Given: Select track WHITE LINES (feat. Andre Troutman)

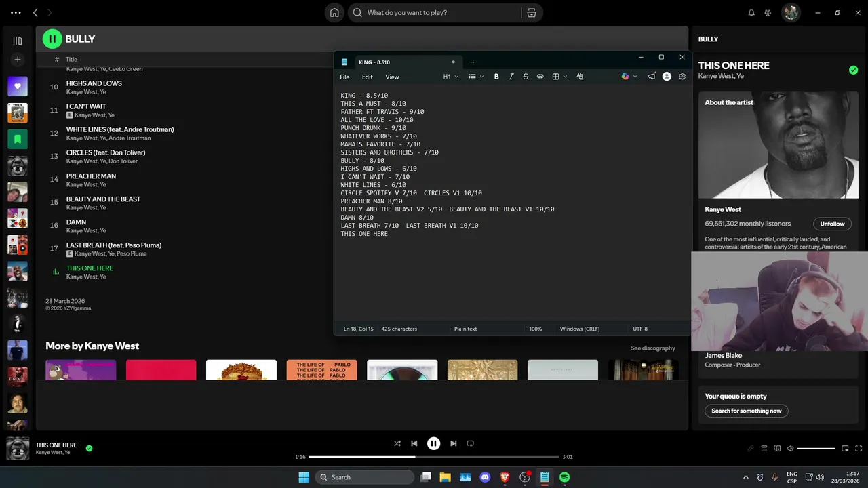Looking at the screenshot, I should tap(120, 129).
